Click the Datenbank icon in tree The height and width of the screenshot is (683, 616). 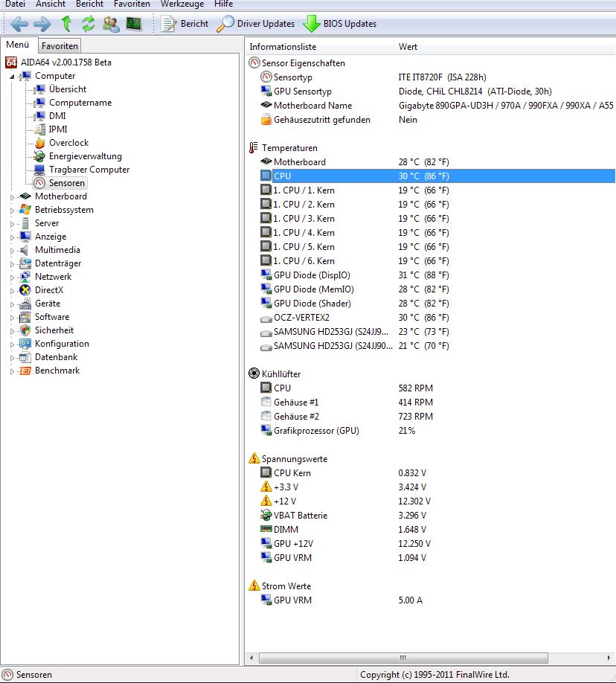pos(25,357)
